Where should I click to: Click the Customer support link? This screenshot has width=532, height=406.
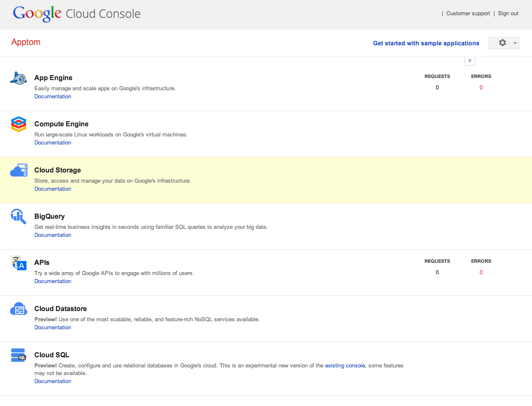(x=468, y=14)
